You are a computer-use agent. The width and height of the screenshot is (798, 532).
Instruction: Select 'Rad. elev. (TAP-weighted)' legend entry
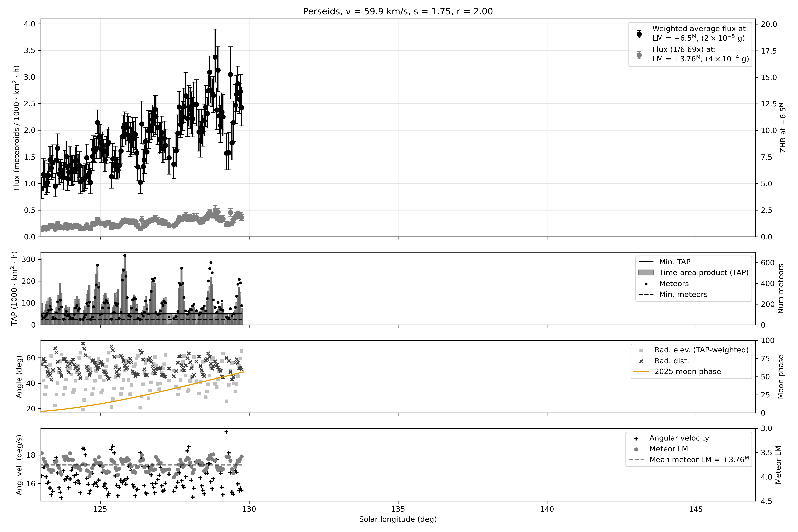click(701, 350)
